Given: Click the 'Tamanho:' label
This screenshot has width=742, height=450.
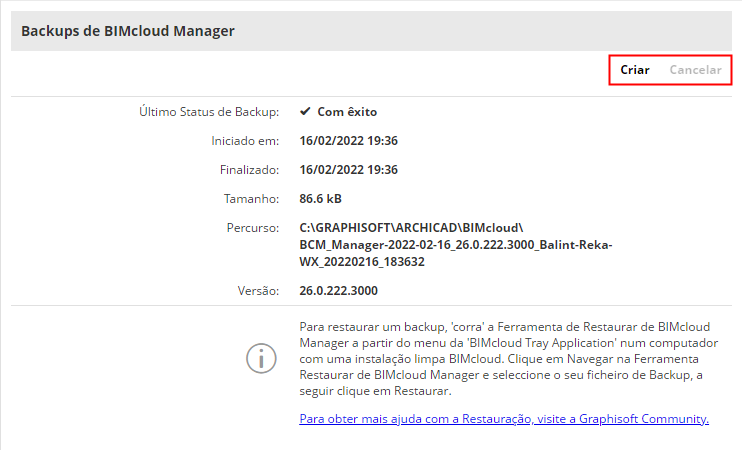Looking at the screenshot, I should click(x=252, y=199).
